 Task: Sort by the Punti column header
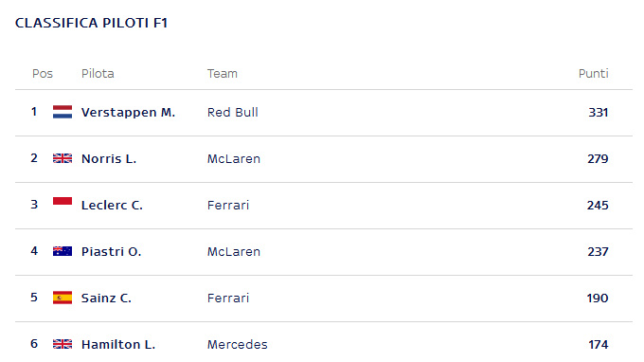tap(593, 74)
